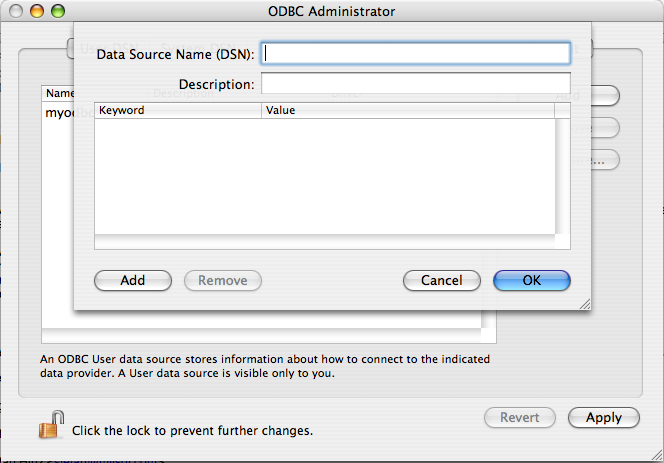Image resolution: width=664 pixels, height=463 pixels.
Task: Click the Remove button
Action: (223, 281)
